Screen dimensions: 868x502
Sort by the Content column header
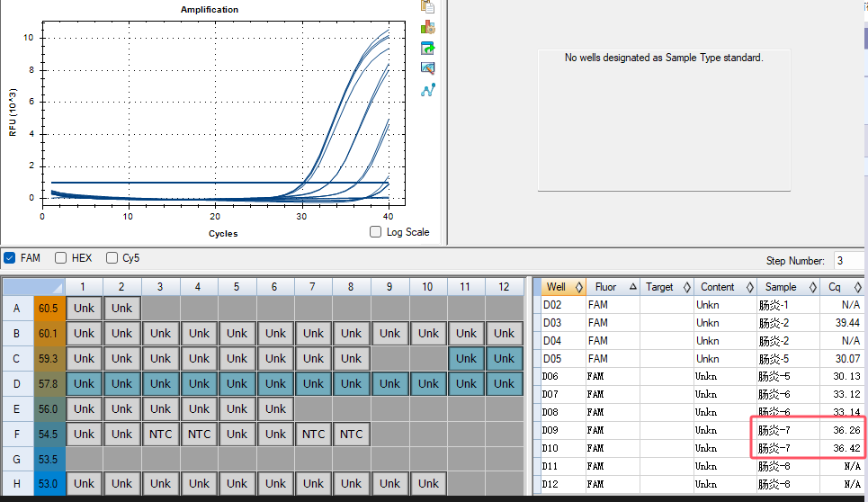pyautogui.click(x=725, y=287)
